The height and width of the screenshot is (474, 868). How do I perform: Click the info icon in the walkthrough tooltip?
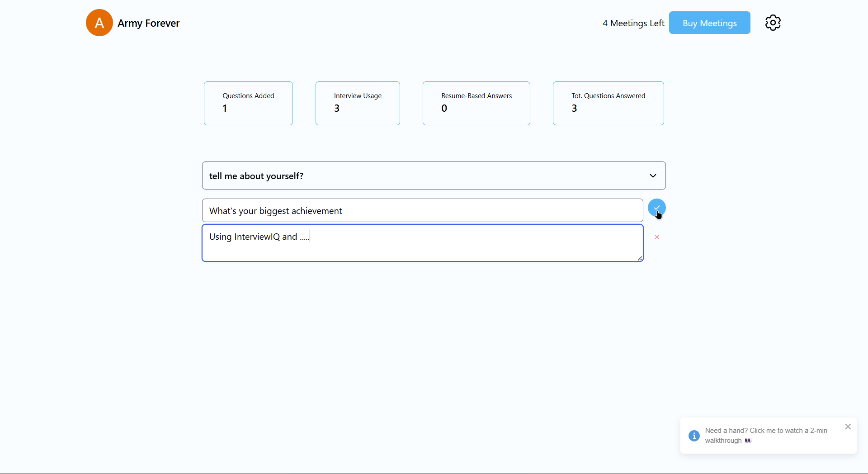694,436
